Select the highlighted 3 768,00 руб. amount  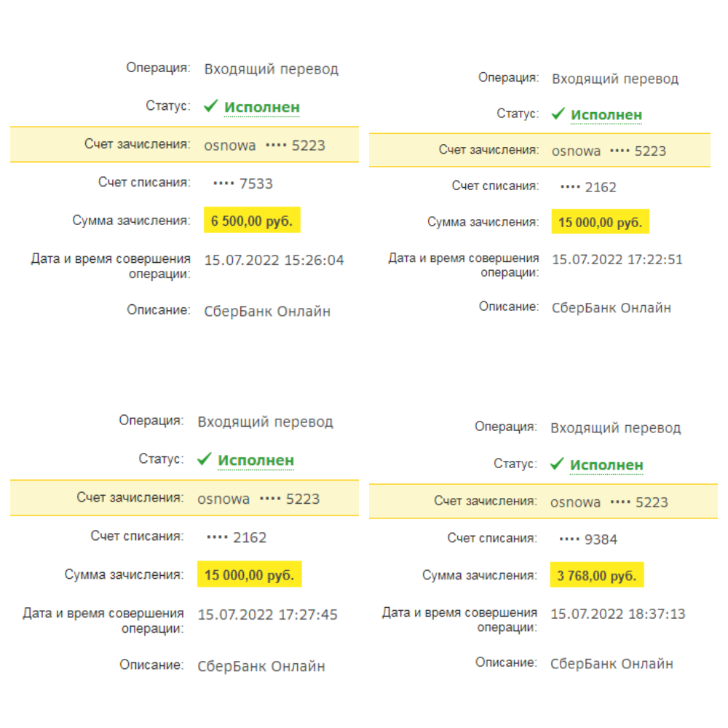597,577
